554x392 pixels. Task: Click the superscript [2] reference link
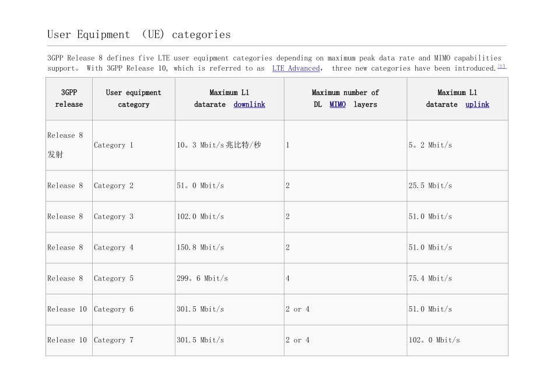tap(502, 66)
